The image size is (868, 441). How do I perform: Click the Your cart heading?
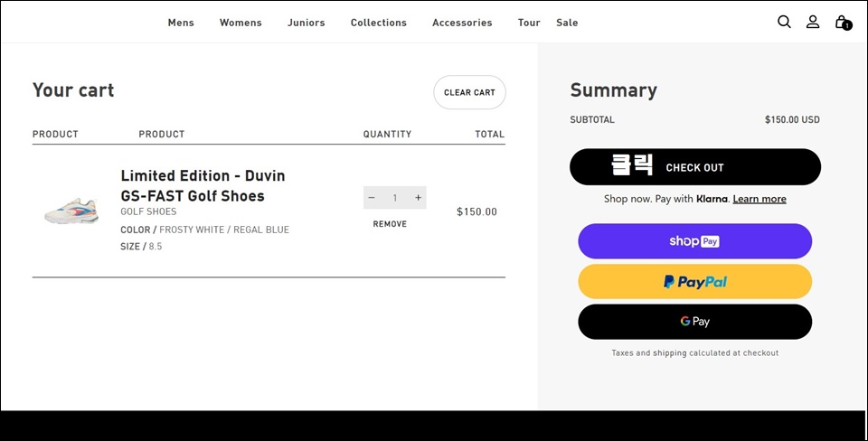click(x=73, y=90)
